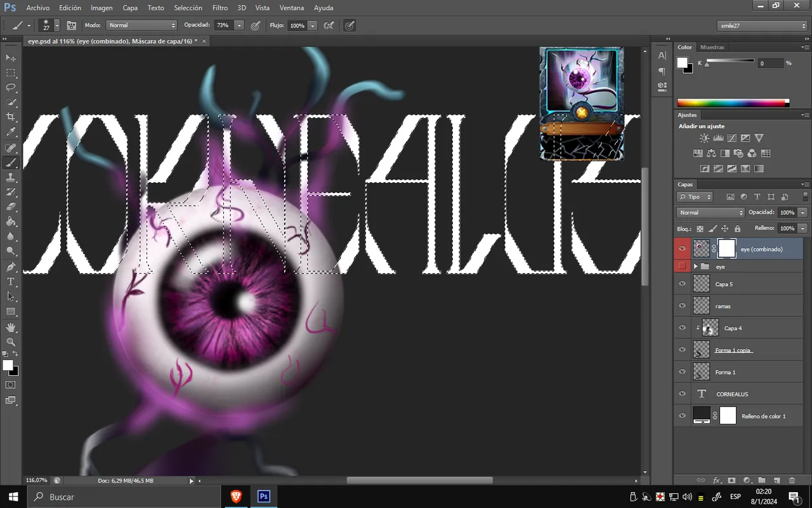Image resolution: width=812 pixels, height=508 pixels.
Task: Select the Spot Healing Brush tool
Action: click(x=11, y=148)
